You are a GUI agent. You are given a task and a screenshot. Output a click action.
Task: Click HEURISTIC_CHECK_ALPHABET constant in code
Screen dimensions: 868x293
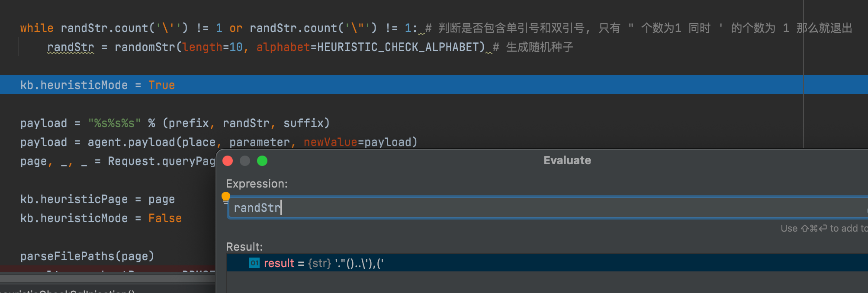pos(400,47)
